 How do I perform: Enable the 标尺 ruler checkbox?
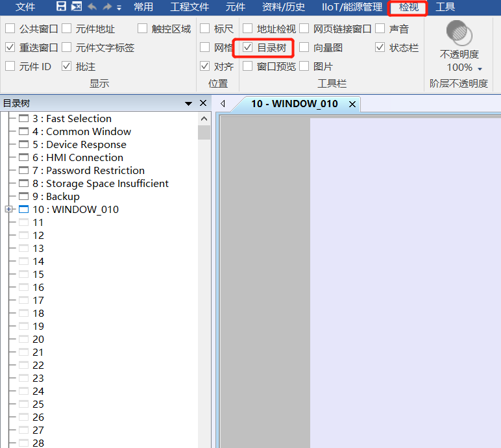(x=204, y=29)
